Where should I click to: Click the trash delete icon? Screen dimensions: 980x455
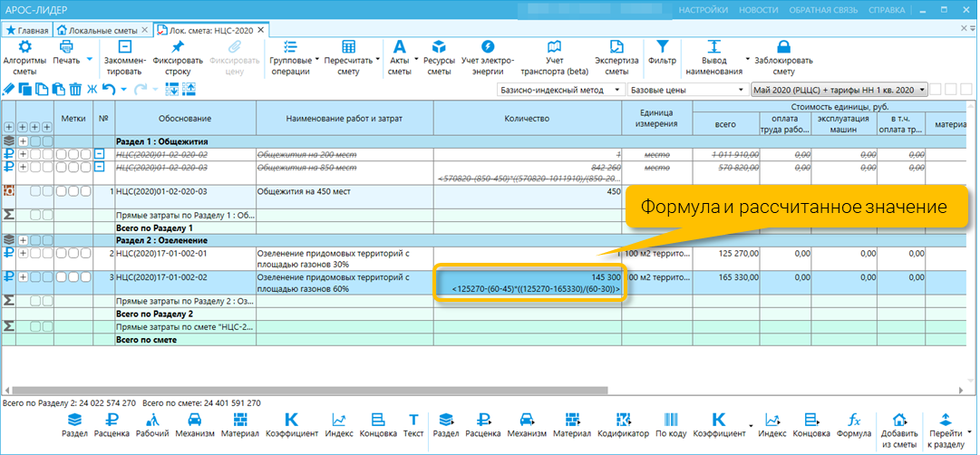[x=75, y=90]
